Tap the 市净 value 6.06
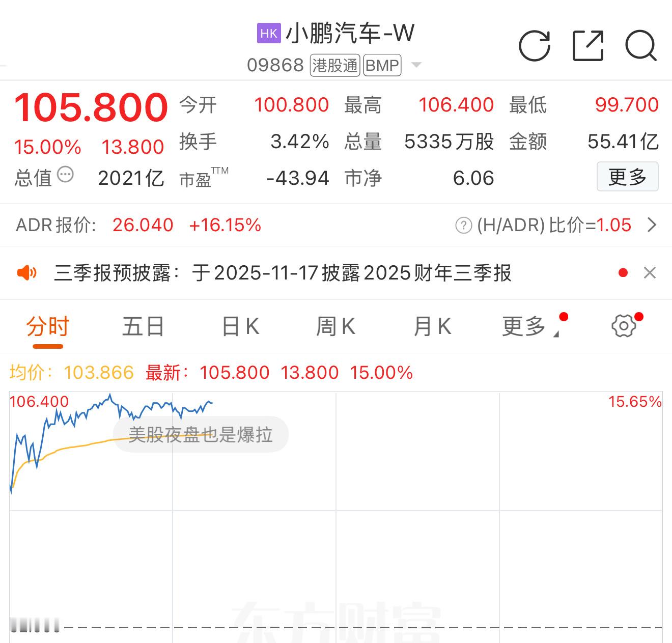Viewport: 672px width, 643px height. click(473, 178)
